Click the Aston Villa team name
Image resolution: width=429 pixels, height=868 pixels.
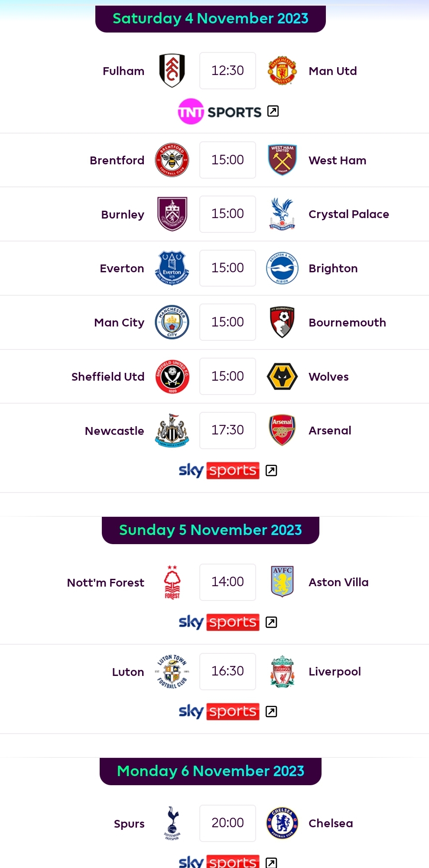coord(338,582)
